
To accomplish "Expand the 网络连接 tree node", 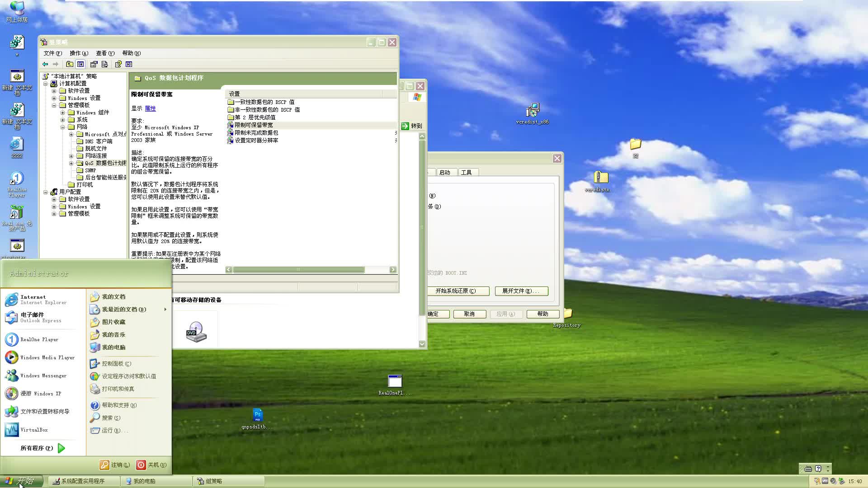I will click(71, 156).
